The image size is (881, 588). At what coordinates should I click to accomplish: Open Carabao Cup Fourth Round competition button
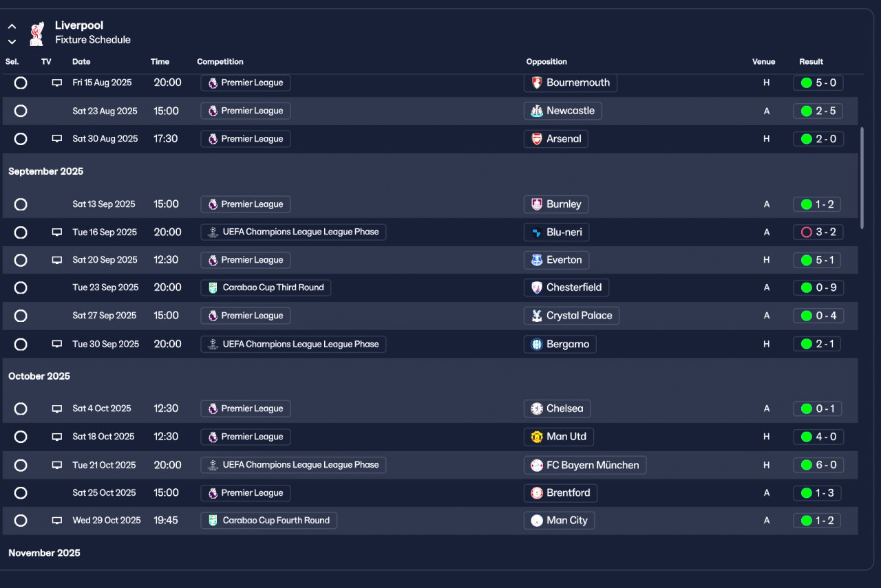coord(268,521)
